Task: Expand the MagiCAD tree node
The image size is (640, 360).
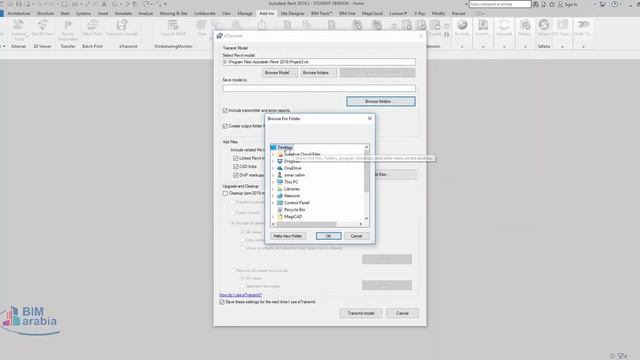Action: [x=273, y=217]
